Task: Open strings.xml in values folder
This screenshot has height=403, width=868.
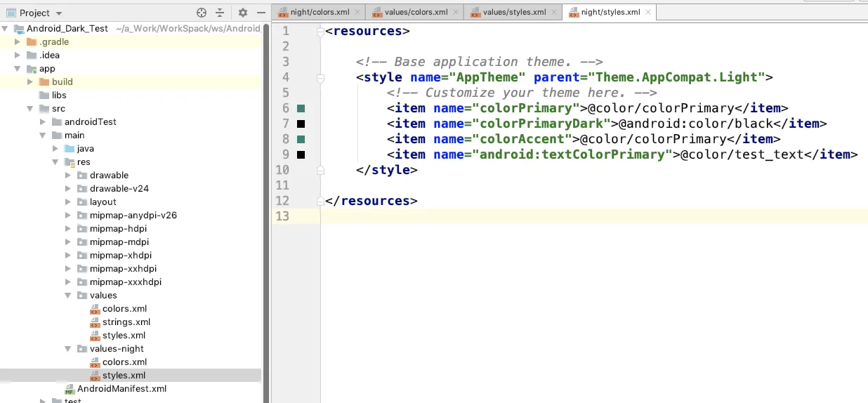Action: 126,322
